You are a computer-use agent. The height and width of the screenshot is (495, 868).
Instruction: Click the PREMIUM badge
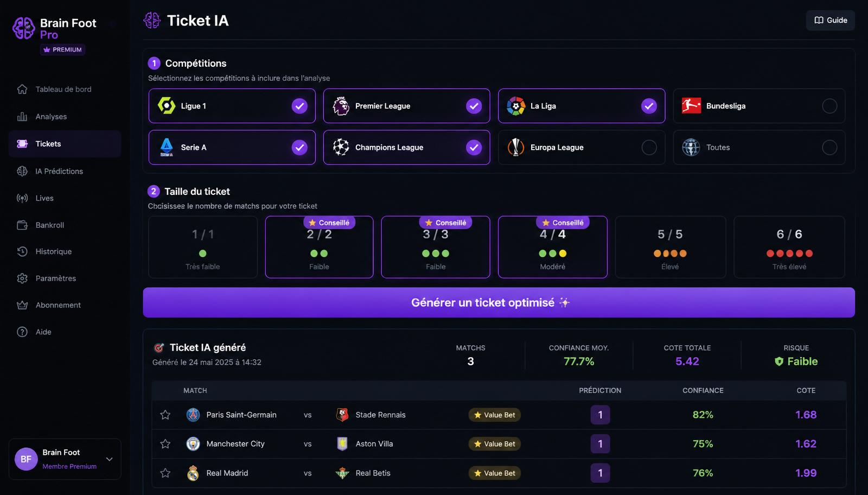coord(62,49)
